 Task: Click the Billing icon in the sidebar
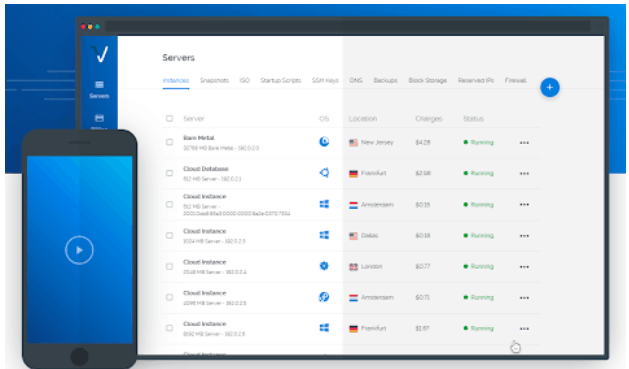tap(99, 118)
